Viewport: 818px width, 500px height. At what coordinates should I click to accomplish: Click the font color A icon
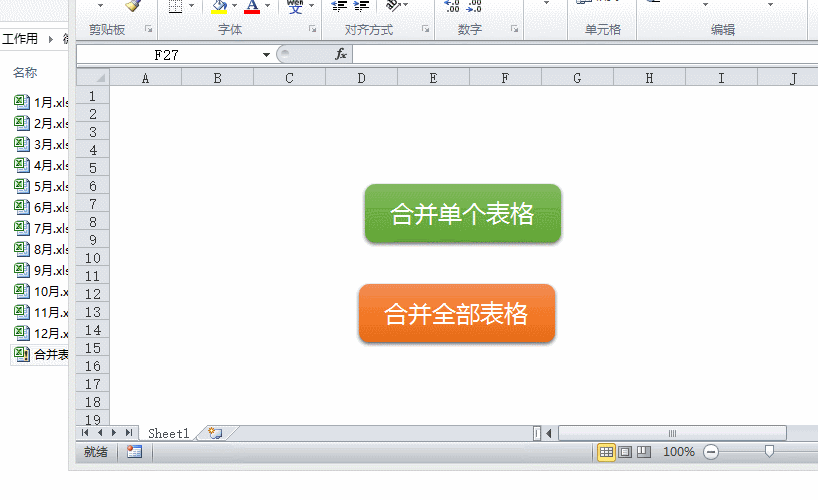pos(252,6)
